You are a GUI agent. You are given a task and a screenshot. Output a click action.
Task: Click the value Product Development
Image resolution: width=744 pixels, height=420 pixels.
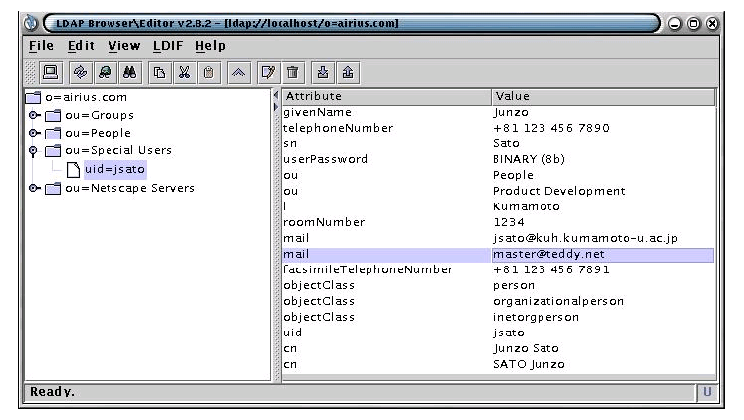[x=559, y=191]
